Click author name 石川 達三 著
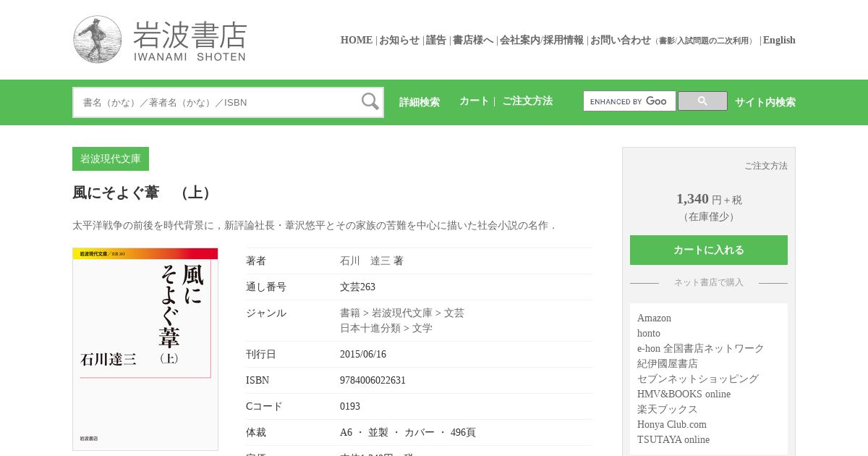This screenshot has width=868, height=456. 372,261
